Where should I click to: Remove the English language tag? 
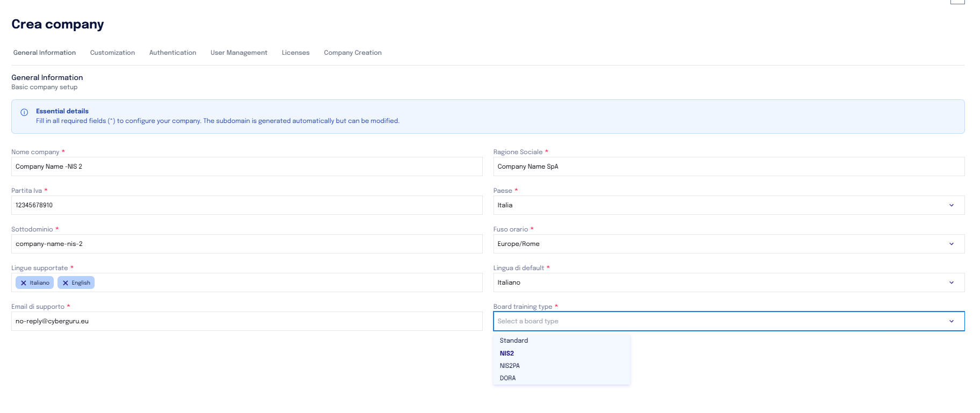pyautogui.click(x=66, y=283)
